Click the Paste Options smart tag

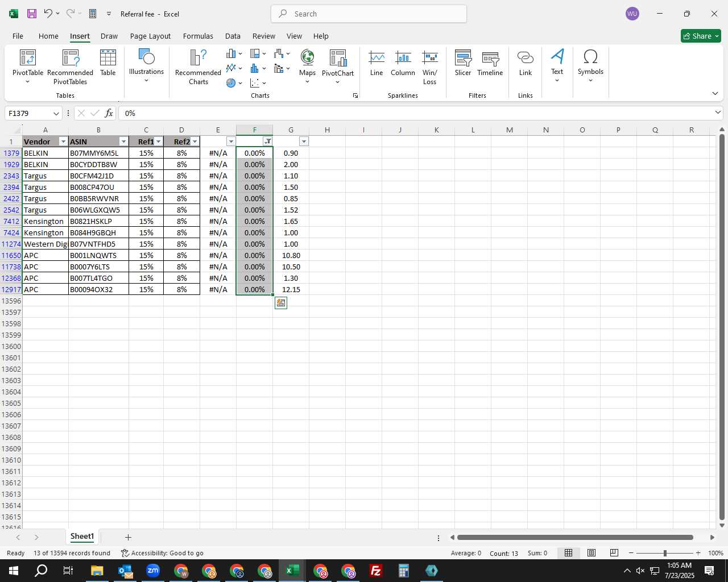point(280,303)
